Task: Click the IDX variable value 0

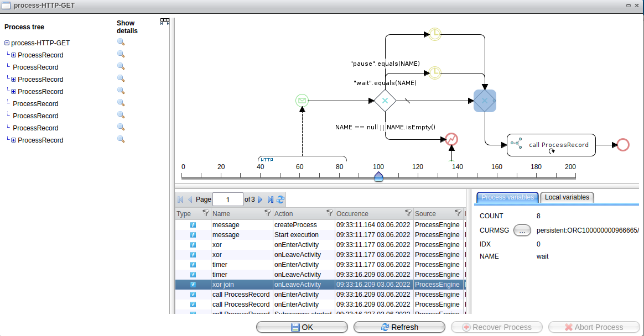Action: [538, 244]
